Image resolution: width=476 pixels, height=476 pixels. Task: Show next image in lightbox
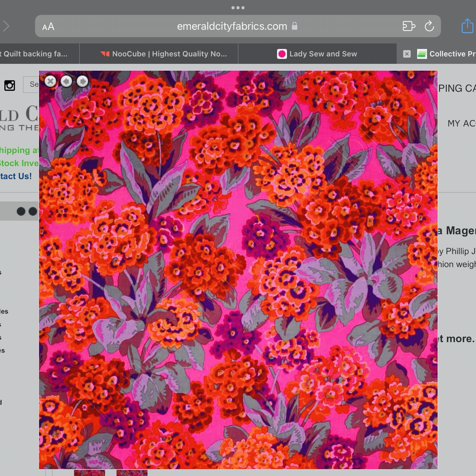point(82,81)
